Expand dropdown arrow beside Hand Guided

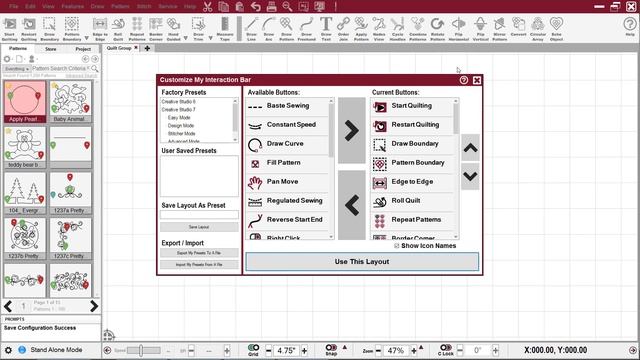(x=185, y=38)
